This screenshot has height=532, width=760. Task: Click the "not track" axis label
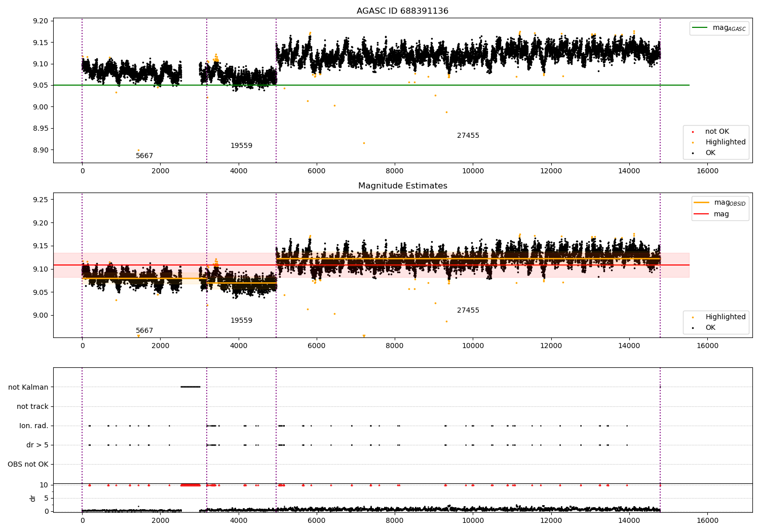[x=32, y=406]
